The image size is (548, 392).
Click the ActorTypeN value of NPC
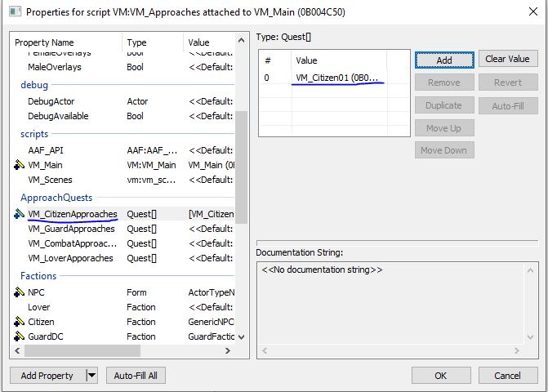(211, 292)
